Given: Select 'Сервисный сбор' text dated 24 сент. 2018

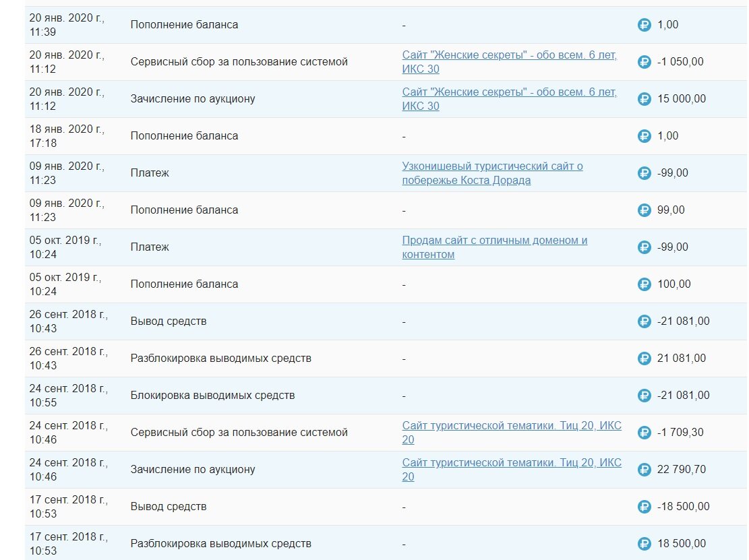Looking at the screenshot, I should point(239,433).
